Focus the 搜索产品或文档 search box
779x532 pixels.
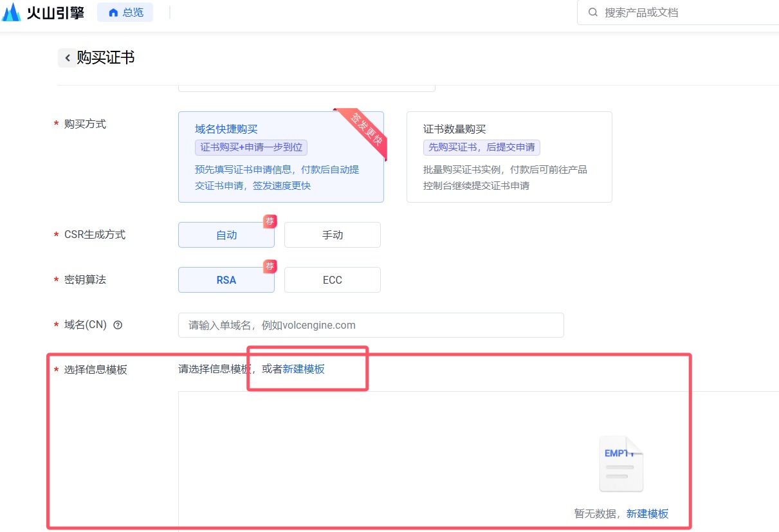682,12
